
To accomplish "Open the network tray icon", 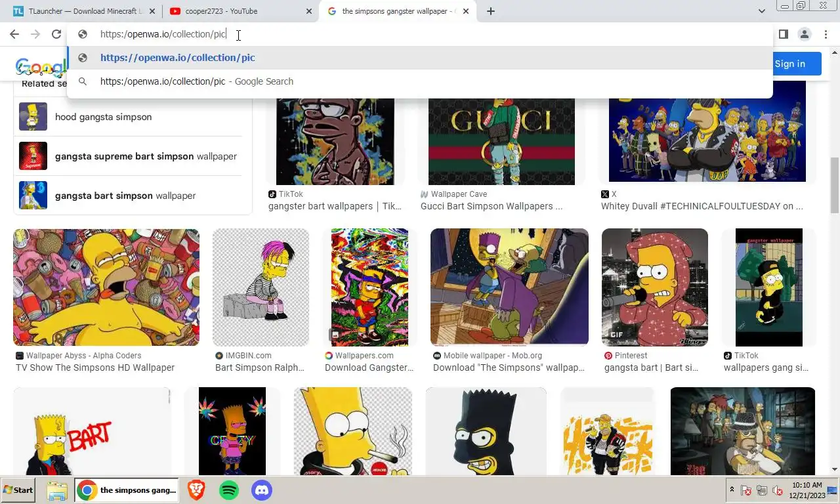I will coord(762,490).
